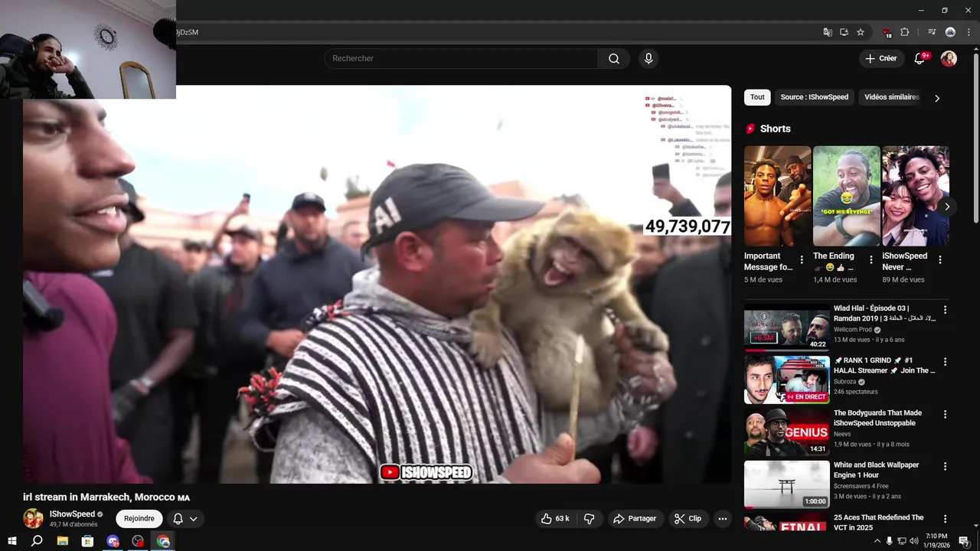The width and height of the screenshot is (980, 551).
Task: Like the video with thumbs up 63 k
Action: [555, 519]
